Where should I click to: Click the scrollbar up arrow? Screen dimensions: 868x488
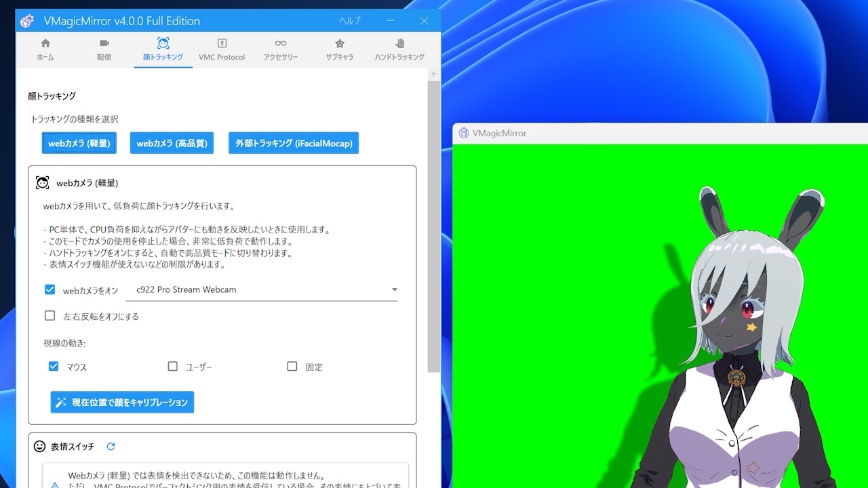tap(434, 75)
